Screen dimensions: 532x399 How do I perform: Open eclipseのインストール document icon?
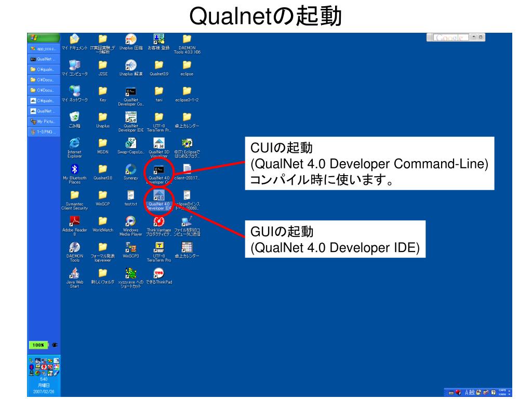click(x=187, y=200)
